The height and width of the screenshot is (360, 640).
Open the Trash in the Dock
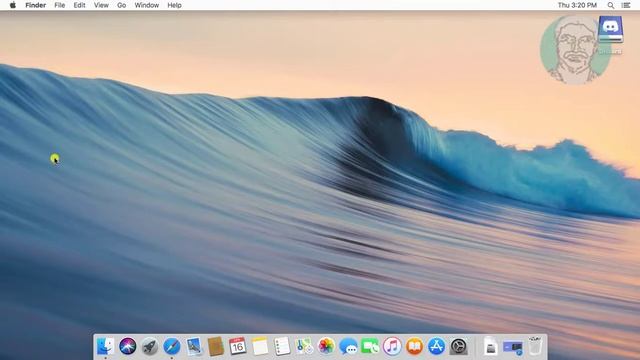pyautogui.click(x=535, y=346)
